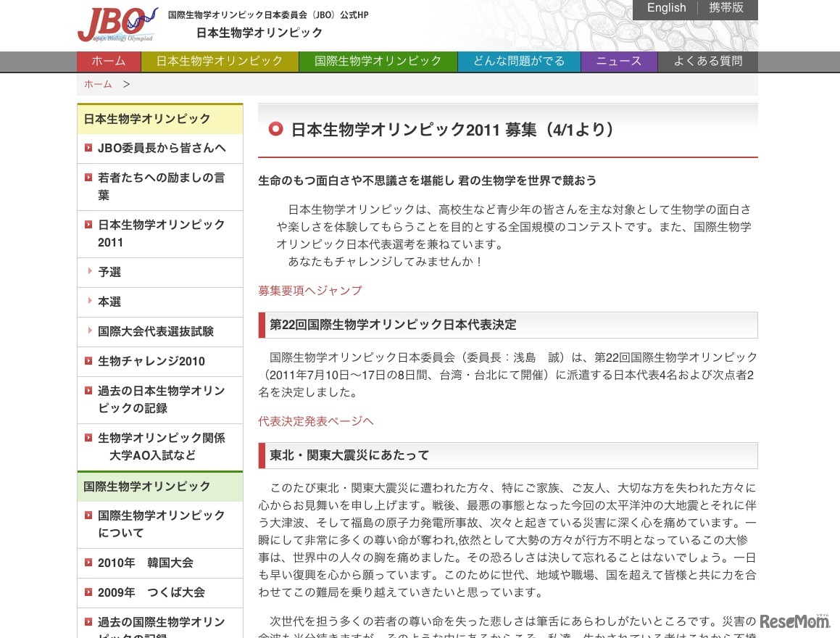The height and width of the screenshot is (638, 840).
Task: Open the 携帯版 mobile version
Action: (725, 8)
